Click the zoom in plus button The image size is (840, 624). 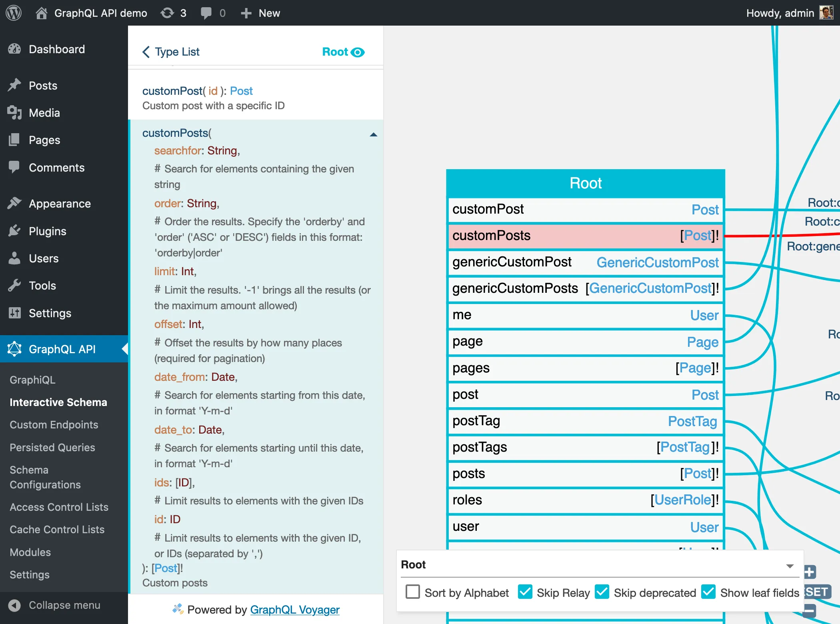809,572
